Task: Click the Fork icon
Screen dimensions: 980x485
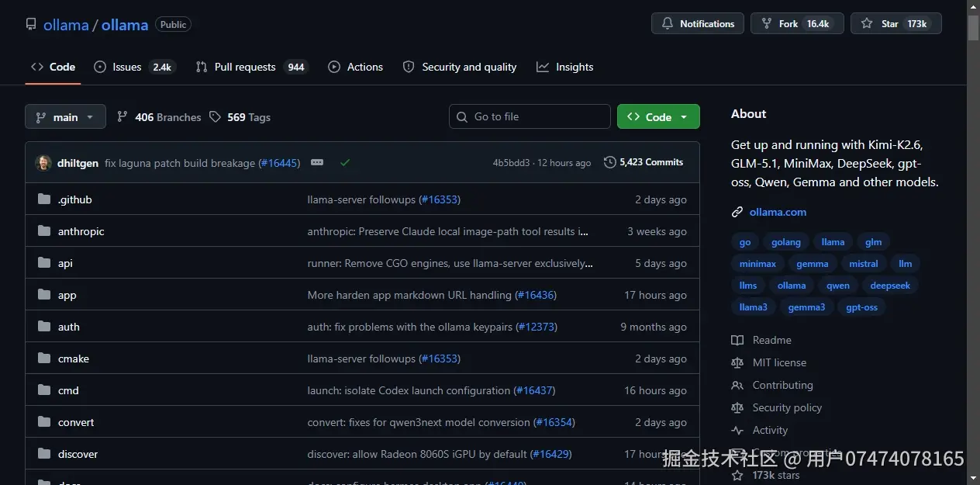Action: (767, 24)
